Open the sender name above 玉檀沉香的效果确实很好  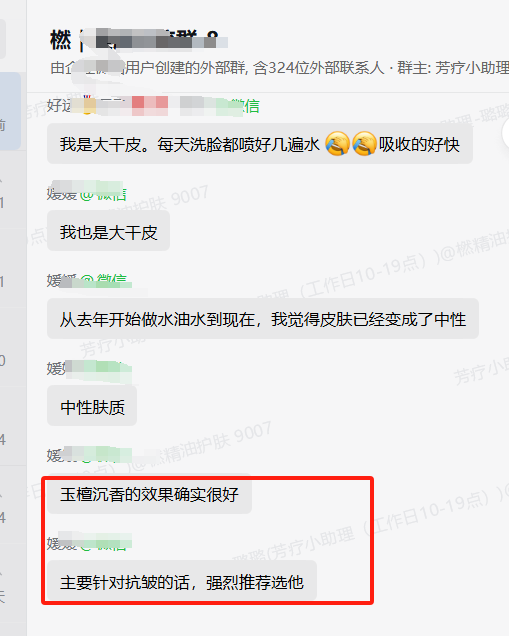(89, 456)
